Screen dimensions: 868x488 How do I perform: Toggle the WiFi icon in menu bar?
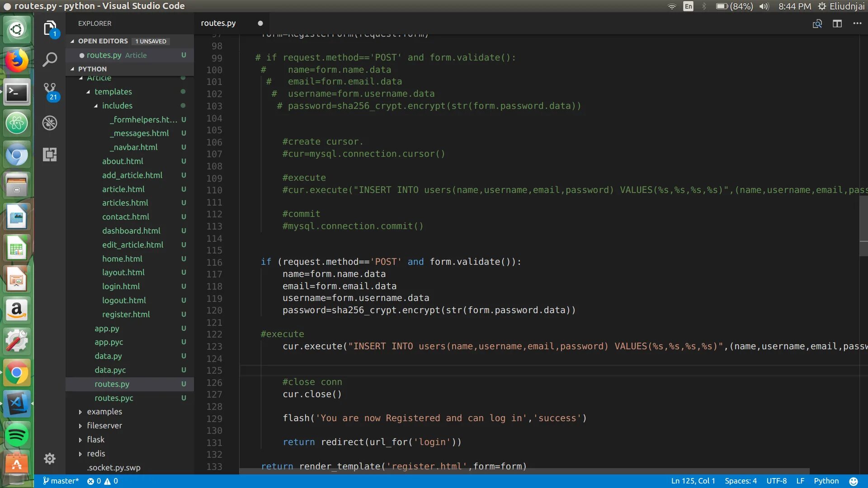point(671,6)
